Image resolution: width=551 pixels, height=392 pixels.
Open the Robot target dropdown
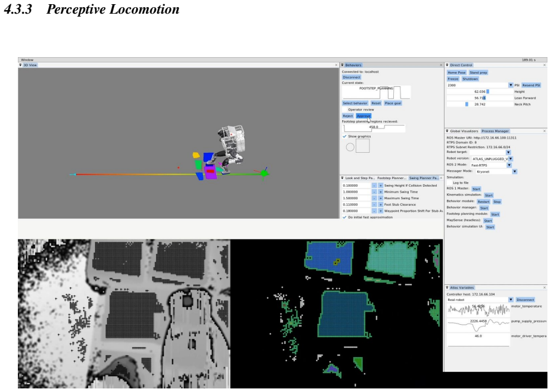[508, 152]
